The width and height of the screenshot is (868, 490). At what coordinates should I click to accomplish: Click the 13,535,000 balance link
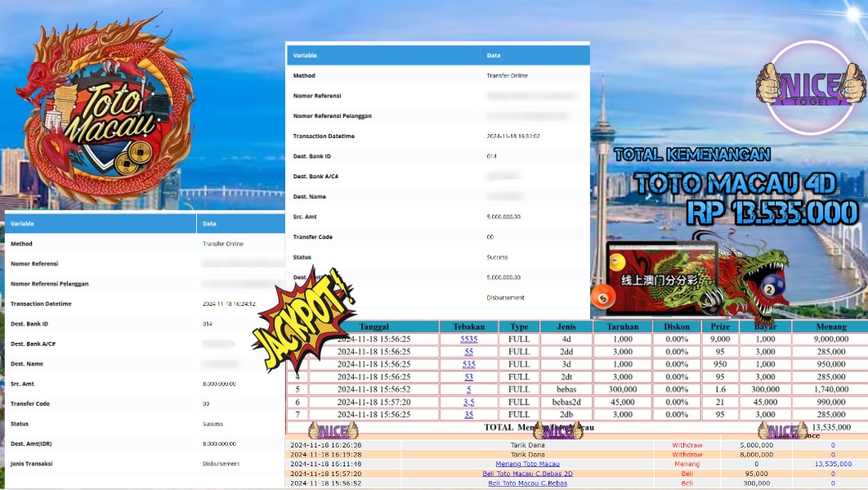[x=832, y=464]
